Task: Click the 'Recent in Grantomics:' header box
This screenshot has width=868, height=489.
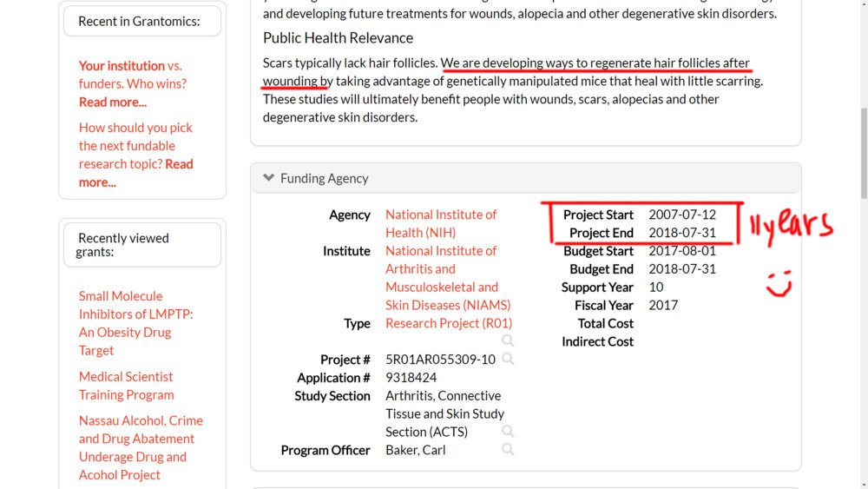Action: (142, 21)
